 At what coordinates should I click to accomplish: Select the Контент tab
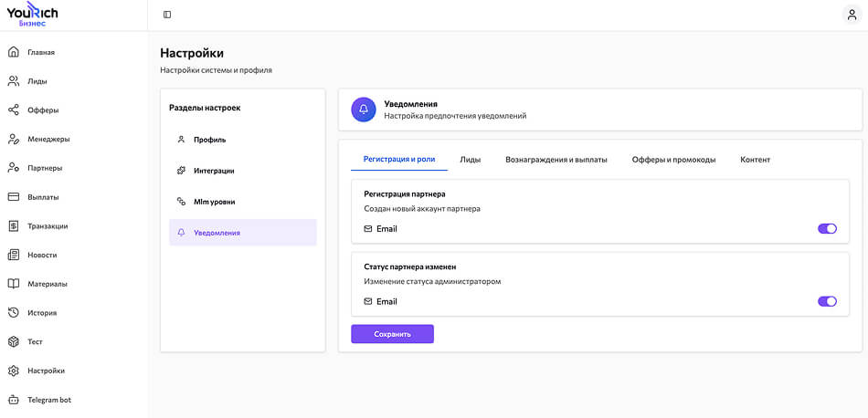click(755, 159)
